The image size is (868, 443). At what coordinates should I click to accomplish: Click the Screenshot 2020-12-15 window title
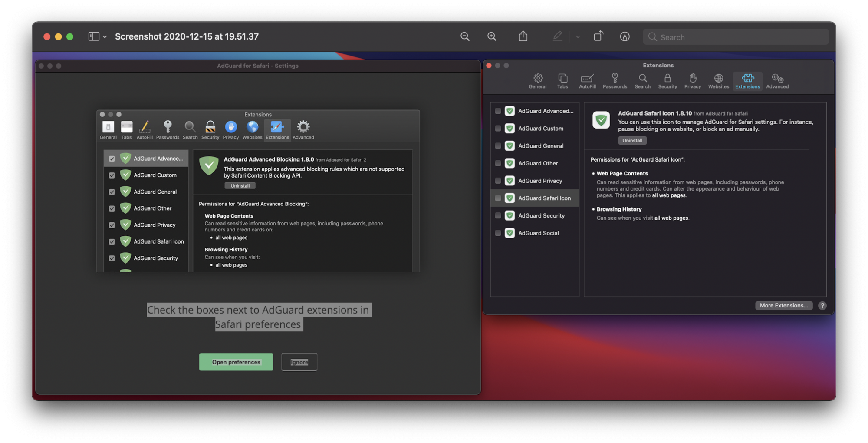click(x=187, y=36)
